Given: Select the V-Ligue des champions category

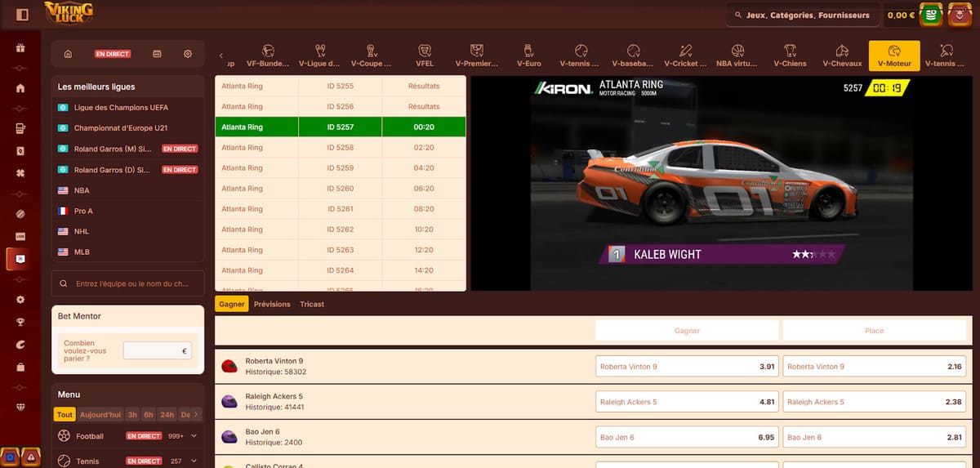Looking at the screenshot, I should coord(320,56).
